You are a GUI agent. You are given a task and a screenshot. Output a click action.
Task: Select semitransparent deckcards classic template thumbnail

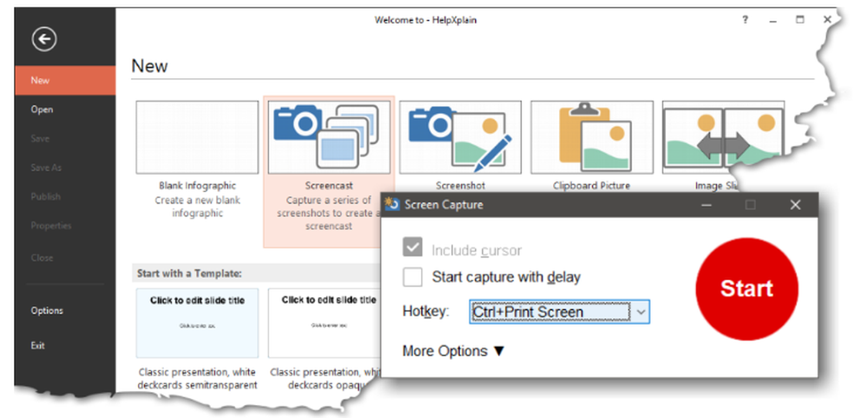[197, 323]
